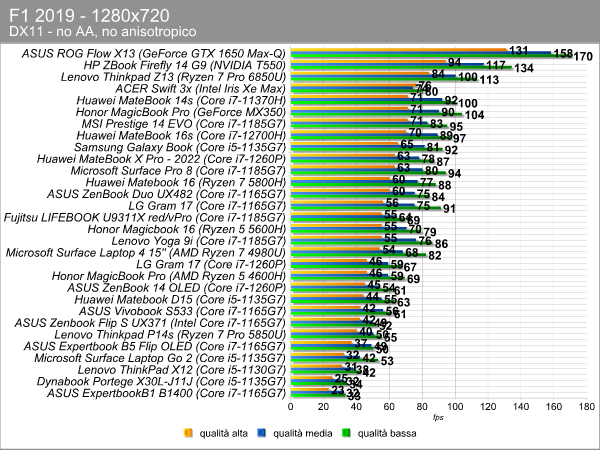Select the value 134 on HP ZBook bar
This screenshot has width=600, height=450.
pyautogui.click(x=524, y=68)
